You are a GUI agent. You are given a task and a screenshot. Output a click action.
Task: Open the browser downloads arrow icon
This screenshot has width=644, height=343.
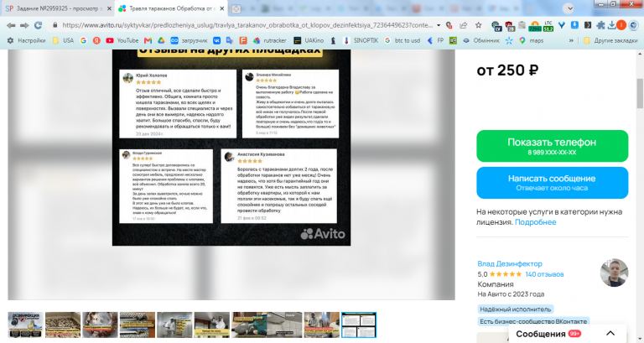point(611,25)
